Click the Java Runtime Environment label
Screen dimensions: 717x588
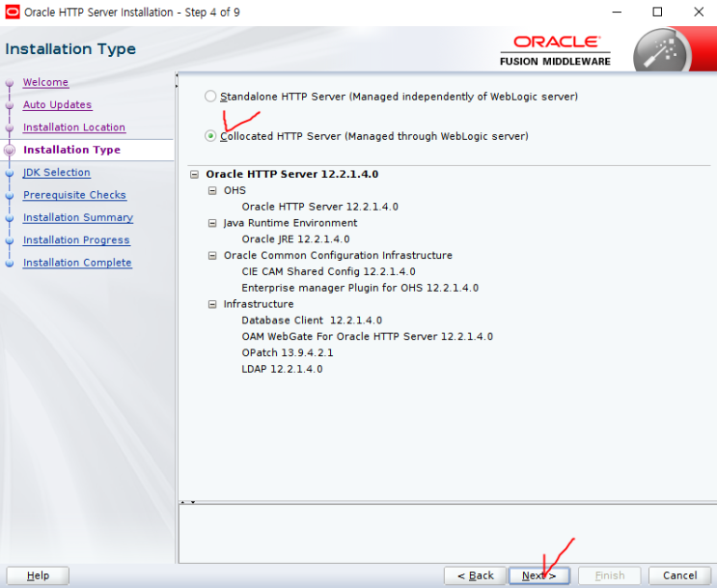[x=290, y=223]
